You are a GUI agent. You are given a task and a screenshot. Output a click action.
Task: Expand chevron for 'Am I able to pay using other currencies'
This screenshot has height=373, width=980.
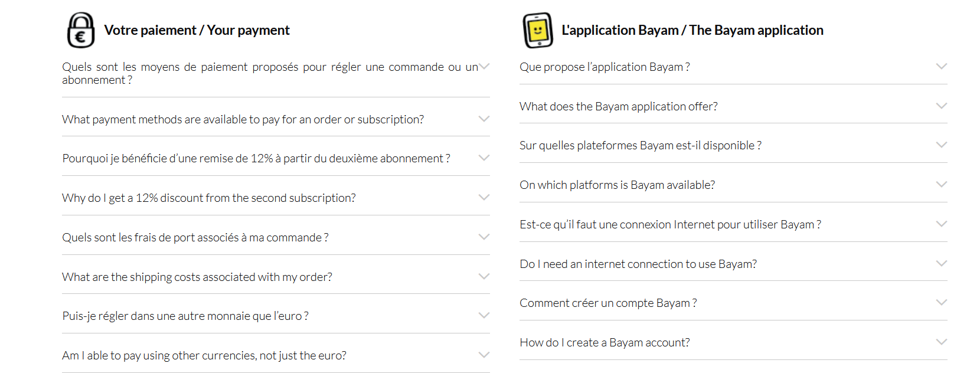tap(484, 355)
